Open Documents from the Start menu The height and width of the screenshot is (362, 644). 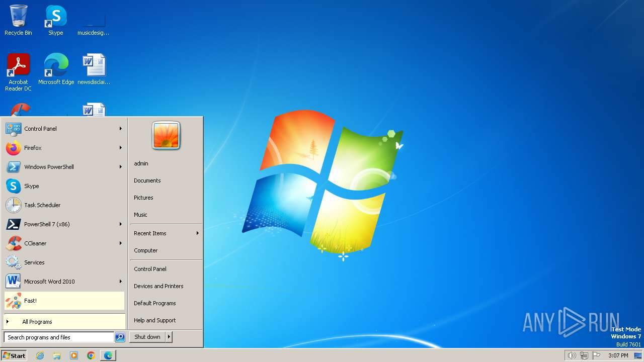click(166, 180)
